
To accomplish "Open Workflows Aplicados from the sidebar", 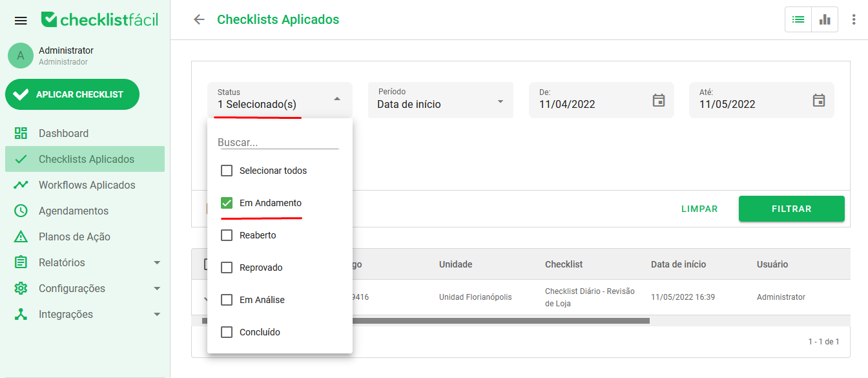I will pyautogui.click(x=86, y=185).
